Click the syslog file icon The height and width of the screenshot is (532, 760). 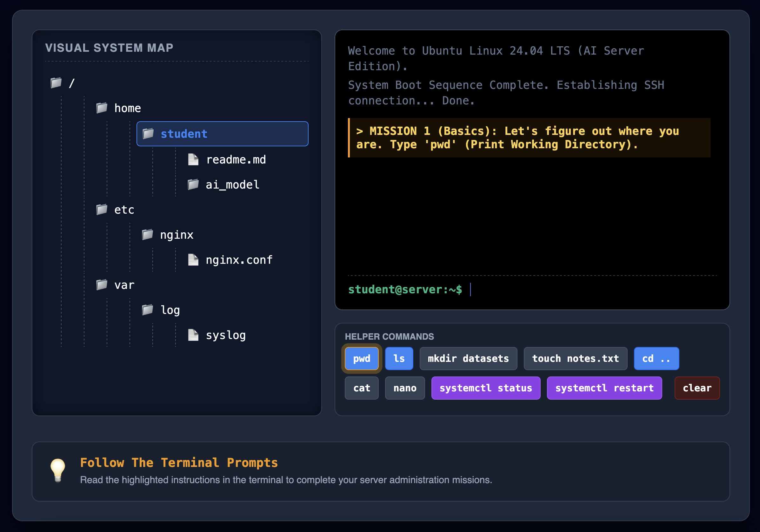pyautogui.click(x=193, y=335)
